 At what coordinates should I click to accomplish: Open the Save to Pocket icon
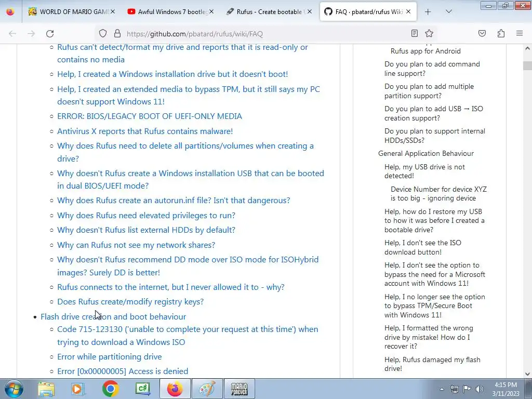point(482,33)
